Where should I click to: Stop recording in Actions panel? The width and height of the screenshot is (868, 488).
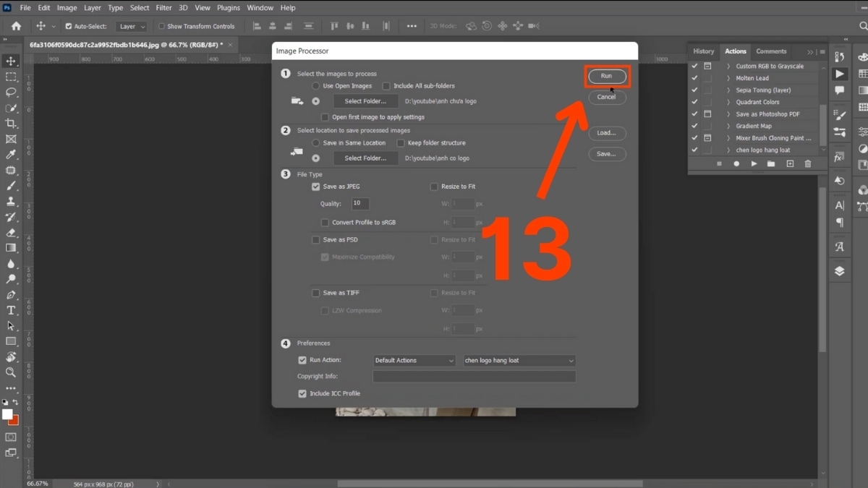point(719,164)
